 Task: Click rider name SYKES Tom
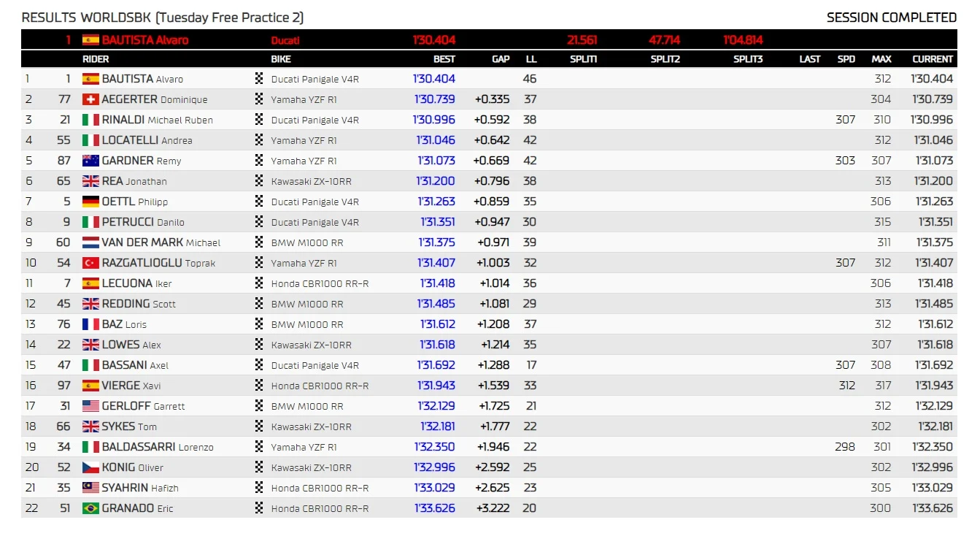129,426
